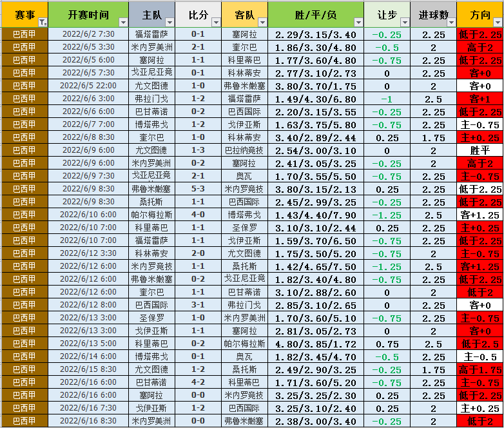Image resolution: width=504 pixels, height=428 pixels.
Task: Click the filter arrow on 开赛时间 header
Action: click(x=122, y=23)
